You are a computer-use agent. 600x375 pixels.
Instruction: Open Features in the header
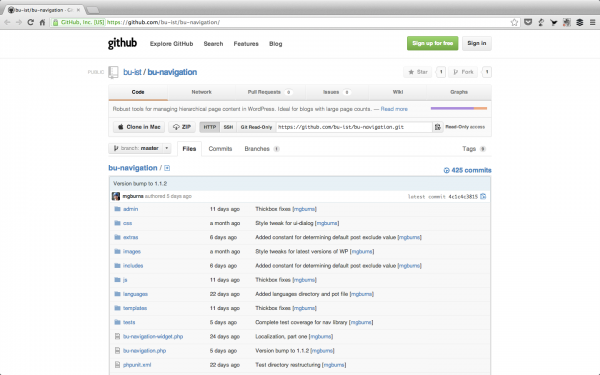246,44
